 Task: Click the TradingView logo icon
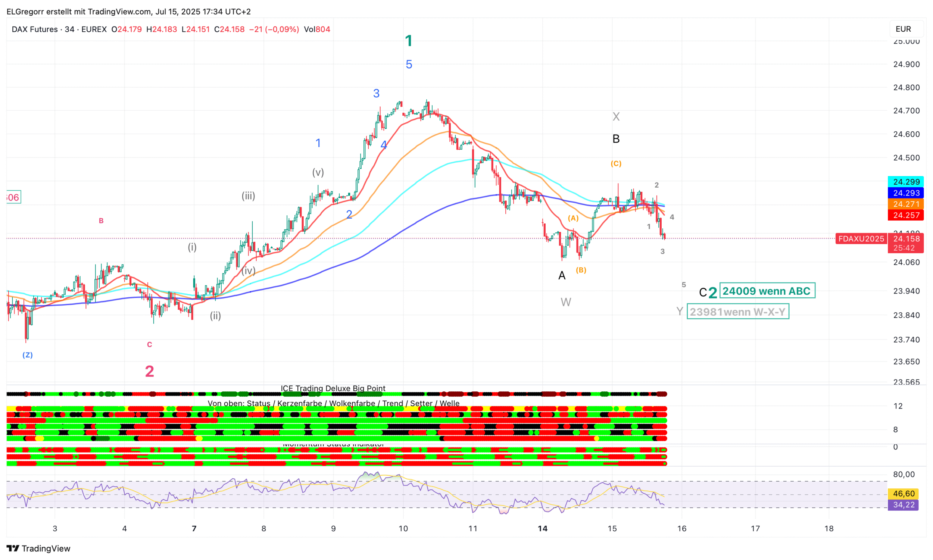[x=12, y=548]
